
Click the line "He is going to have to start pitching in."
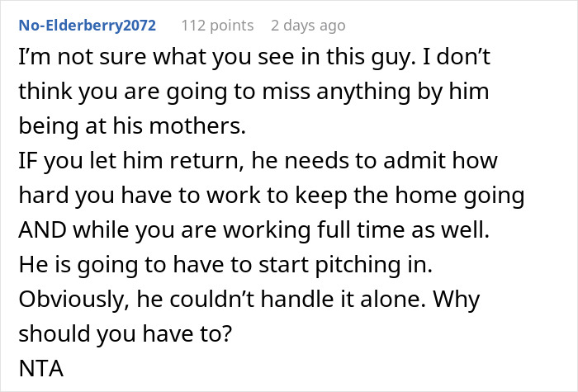point(225,265)
